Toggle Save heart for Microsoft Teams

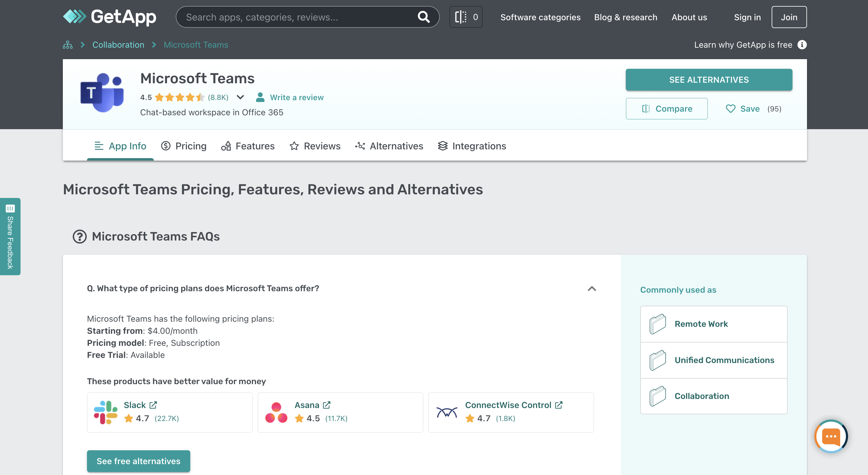pyautogui.click(x=730, y=109)
